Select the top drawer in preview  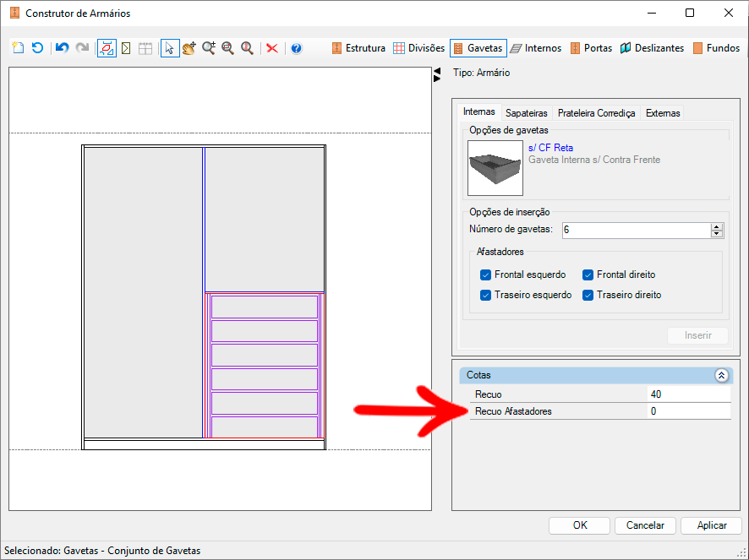click(x=264, y=307)
